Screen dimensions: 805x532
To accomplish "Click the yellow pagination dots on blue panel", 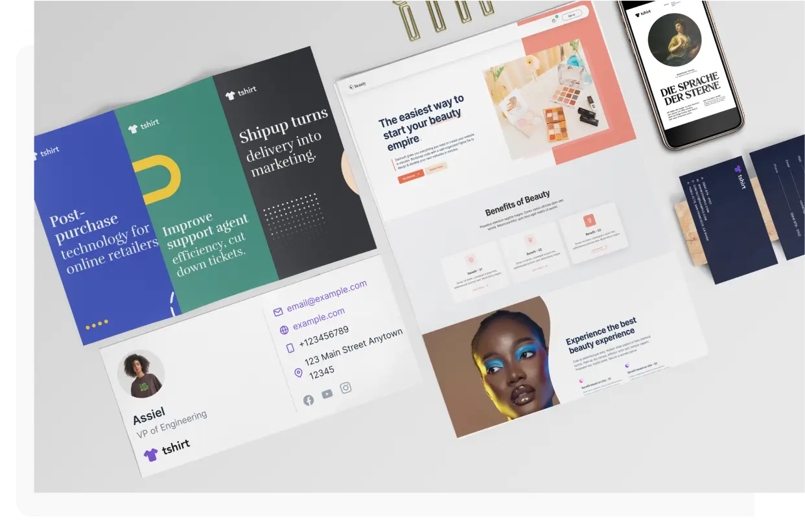I will [97, 324].
